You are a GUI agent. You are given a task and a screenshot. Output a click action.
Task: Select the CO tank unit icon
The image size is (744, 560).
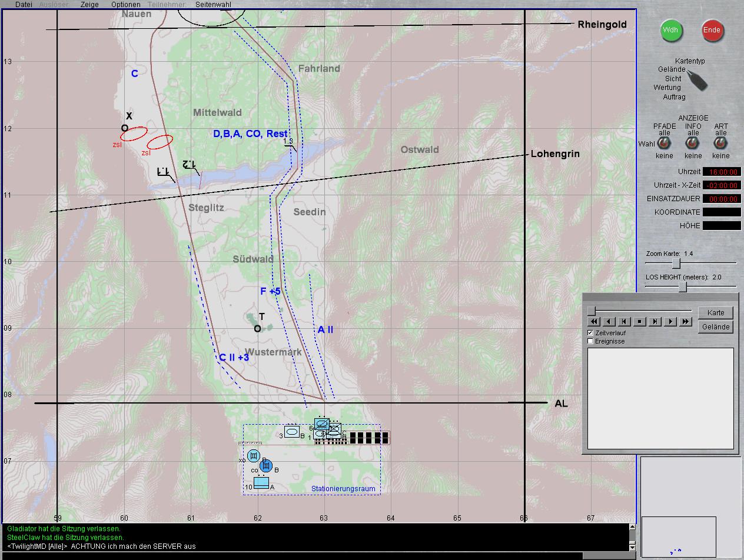point(266,466)
